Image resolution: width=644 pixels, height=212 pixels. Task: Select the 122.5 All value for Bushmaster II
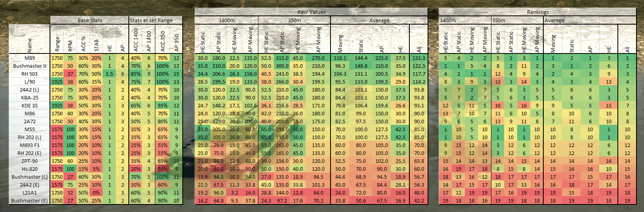click(x=419, y=66)
